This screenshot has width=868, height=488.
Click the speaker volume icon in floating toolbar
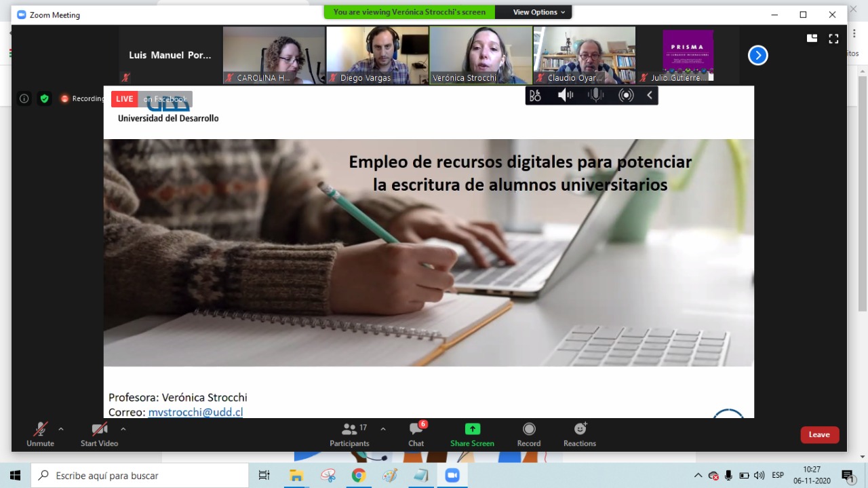pyautogui.click(x=564, y=96)
